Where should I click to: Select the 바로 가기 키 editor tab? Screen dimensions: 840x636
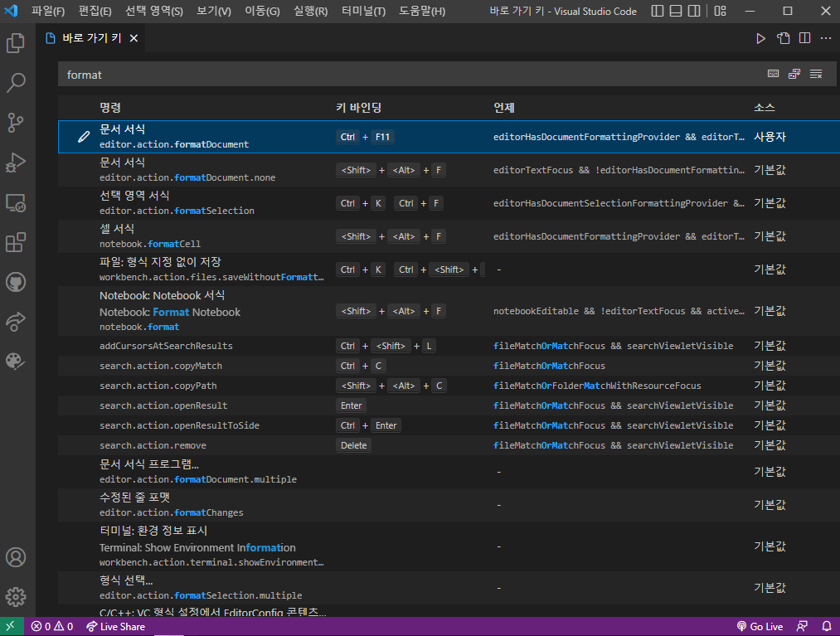tap(91, 38)
